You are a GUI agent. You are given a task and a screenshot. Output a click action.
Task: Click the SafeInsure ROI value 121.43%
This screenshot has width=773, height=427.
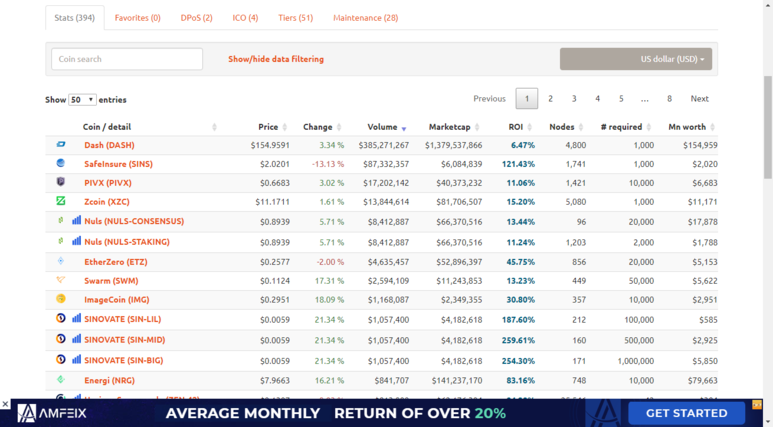pyautogui.click(x=518, y=164)
